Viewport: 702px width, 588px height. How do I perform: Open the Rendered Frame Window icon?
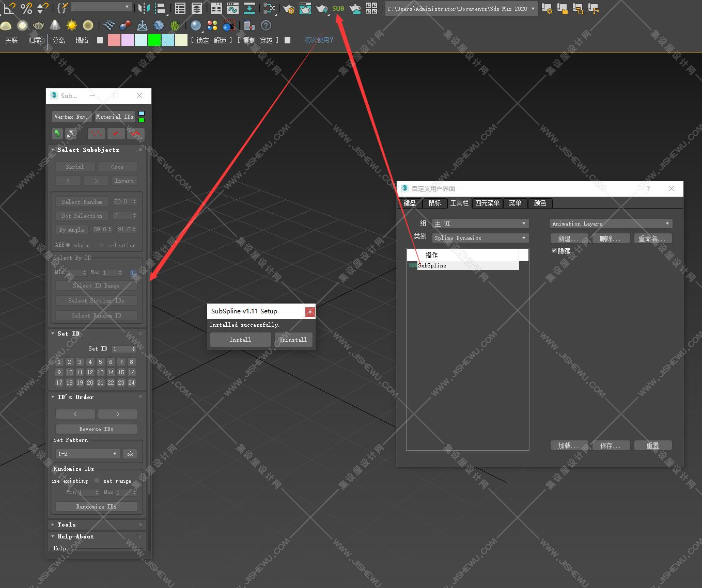[x=305, y=8]
